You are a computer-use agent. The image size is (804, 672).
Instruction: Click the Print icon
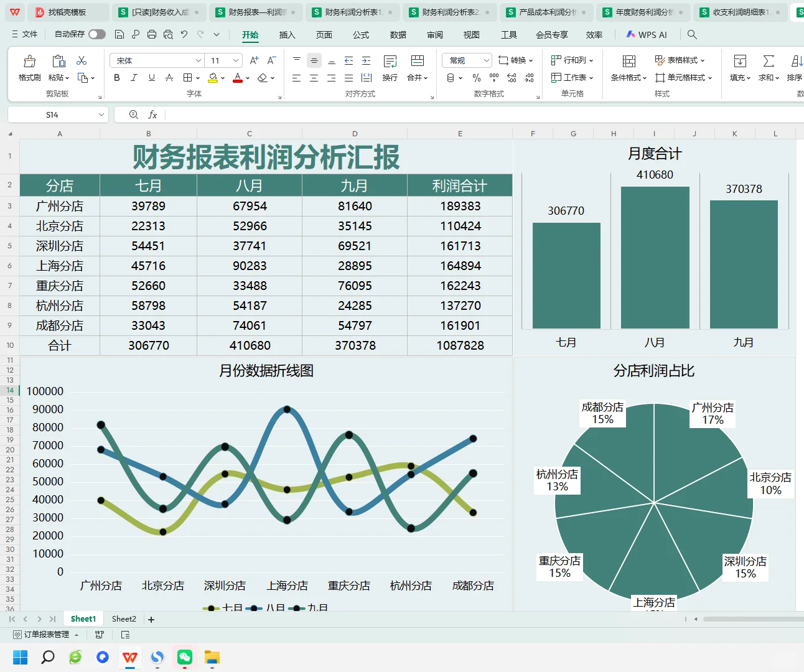pos(152,34)
